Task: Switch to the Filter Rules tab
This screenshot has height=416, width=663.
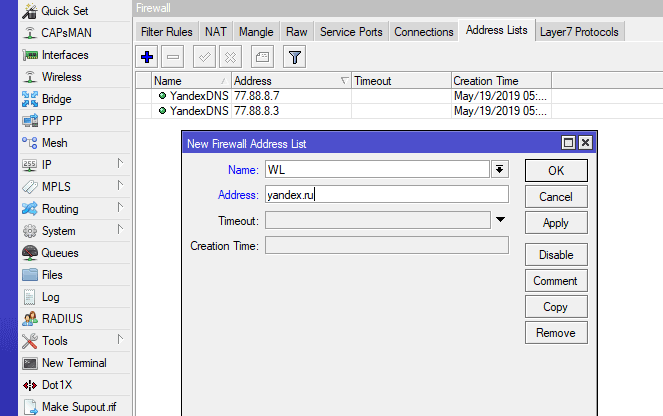Action: pyautogui.click(x=167, y=32)
